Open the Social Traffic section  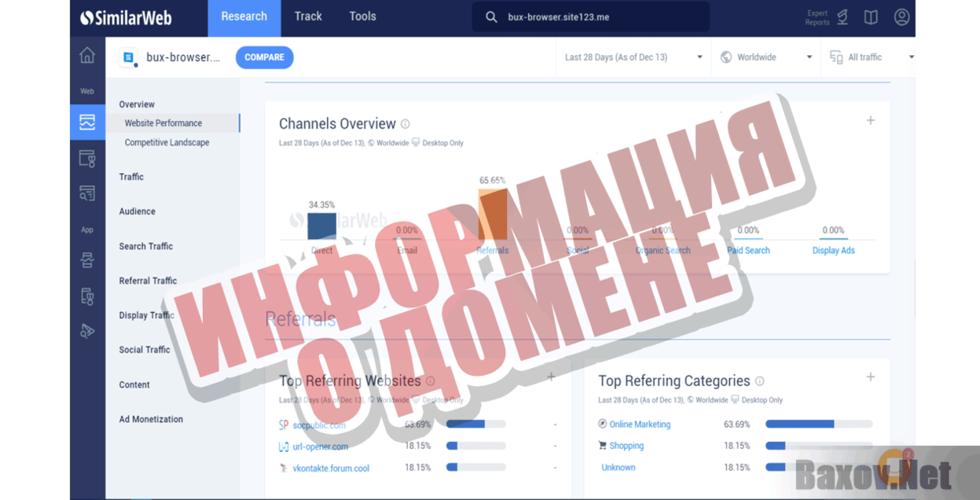[145, 350]
